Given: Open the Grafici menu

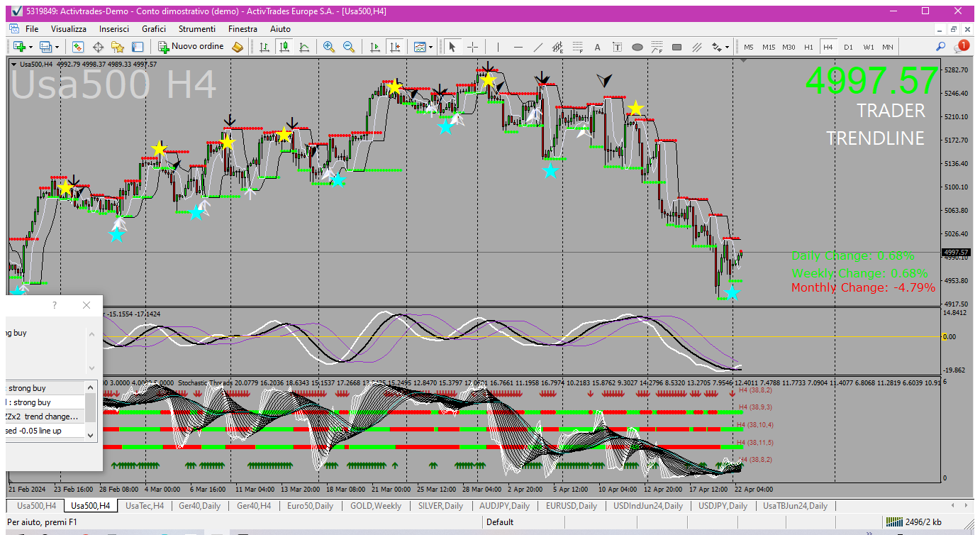Looking at the screenshot, I should point(154,29).
